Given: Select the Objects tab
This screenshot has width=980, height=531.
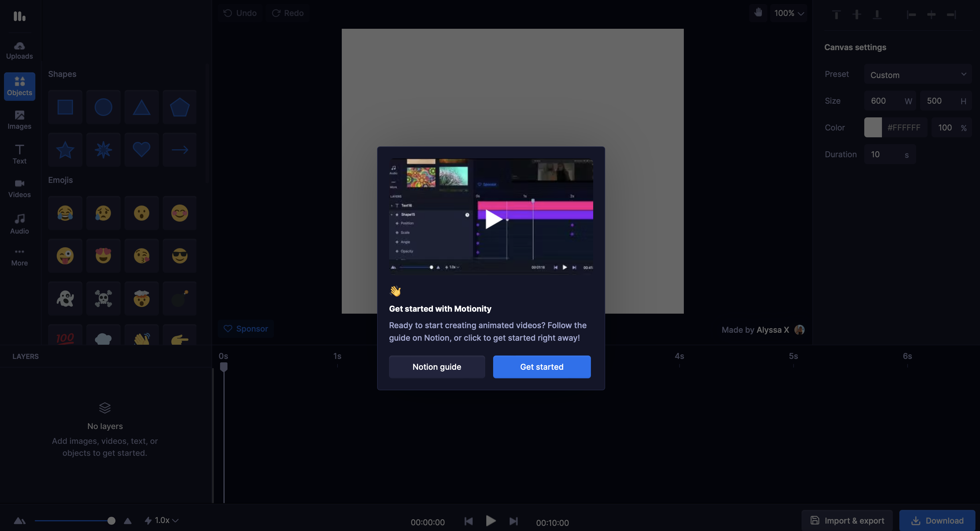Looking at the screenshot, I should 19,86.
